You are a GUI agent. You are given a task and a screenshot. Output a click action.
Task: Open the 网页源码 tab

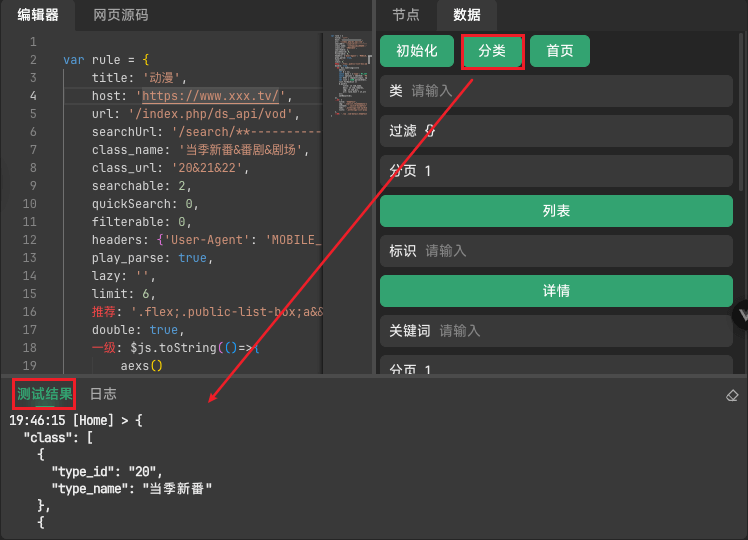(120, 15)
